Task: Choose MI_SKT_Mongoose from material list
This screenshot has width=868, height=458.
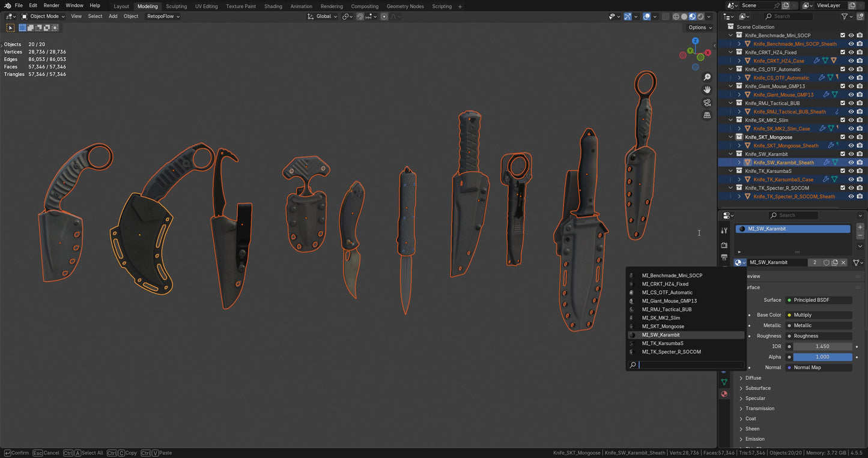Action: [663, 327]
